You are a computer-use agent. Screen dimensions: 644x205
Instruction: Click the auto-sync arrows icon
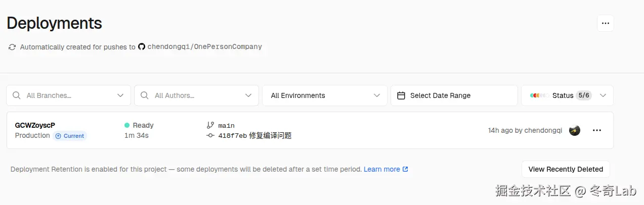[x=12, y=47]
